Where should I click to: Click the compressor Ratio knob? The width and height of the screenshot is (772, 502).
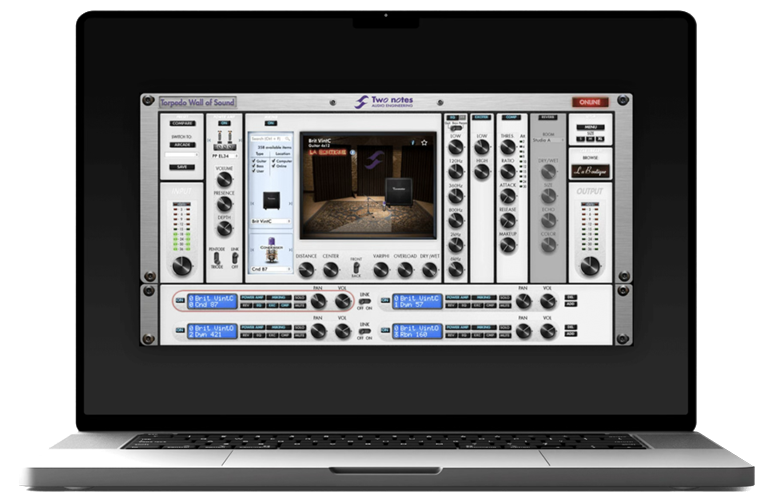pos(508,172)
